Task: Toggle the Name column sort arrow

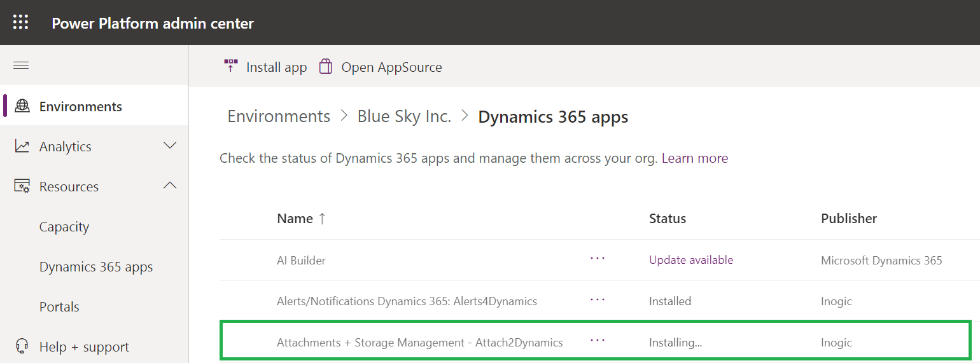Action: 322,218
